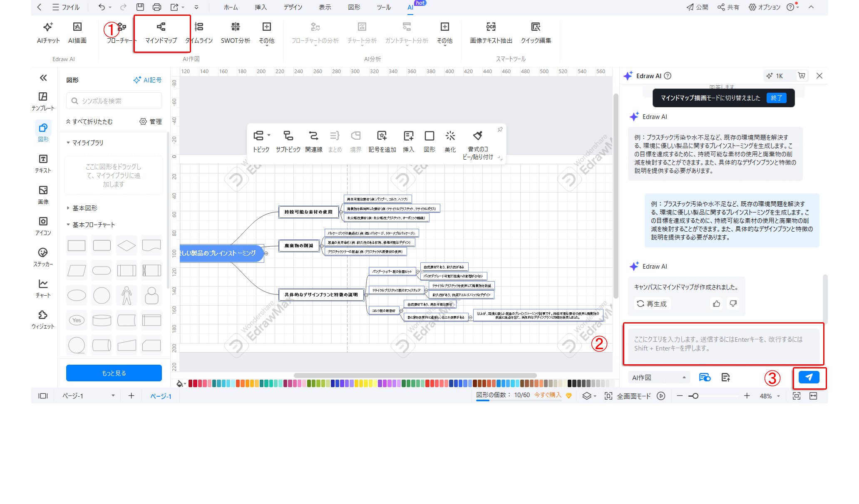Toggle the page list panel icon
The height and width of the screenshot is (504, 859).
43,396
